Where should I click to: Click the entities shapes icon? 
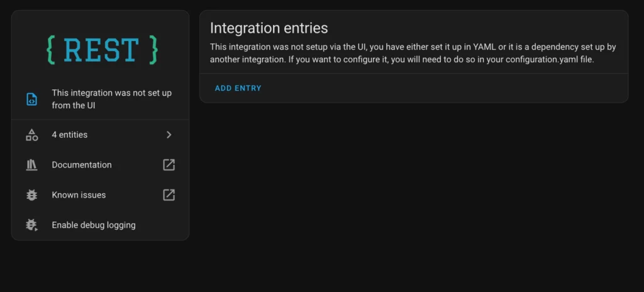click(31, 135)
